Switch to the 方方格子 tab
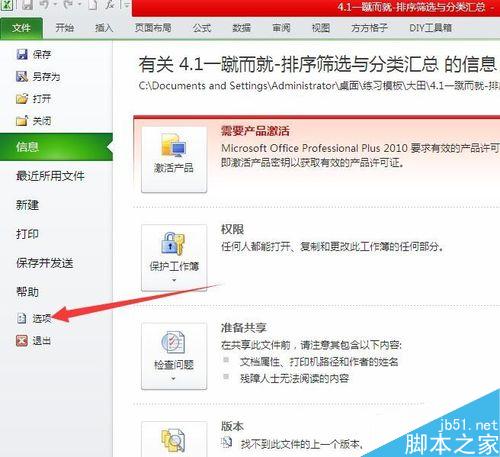The height and width of the screenshot is (457, 500). [x=369, y=28]
